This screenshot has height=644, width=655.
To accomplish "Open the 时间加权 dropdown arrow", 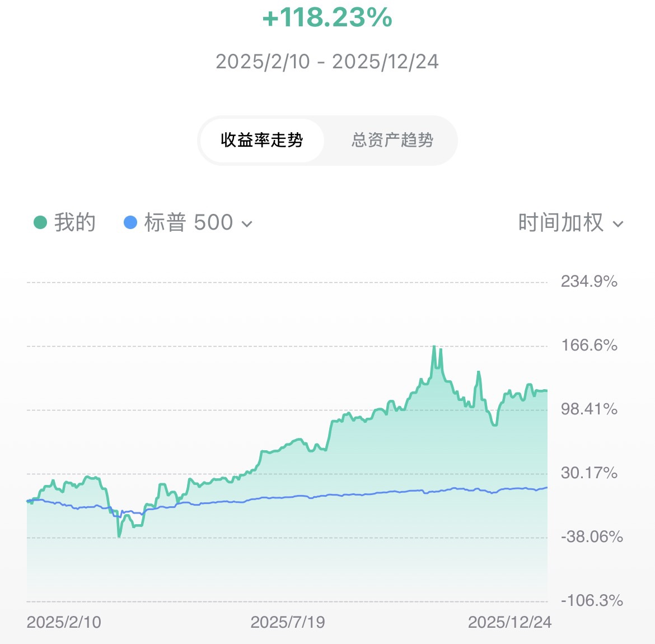I will [618, 224].
